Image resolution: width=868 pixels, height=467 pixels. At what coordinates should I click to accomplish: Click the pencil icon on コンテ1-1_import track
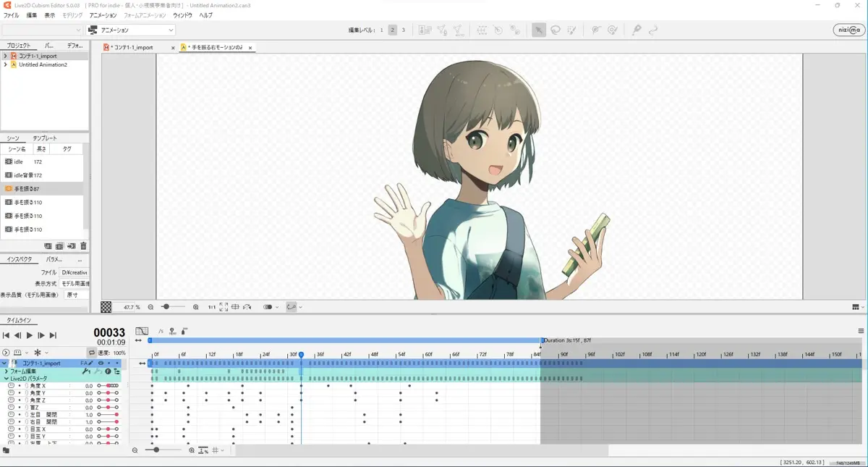click(91, 363)
